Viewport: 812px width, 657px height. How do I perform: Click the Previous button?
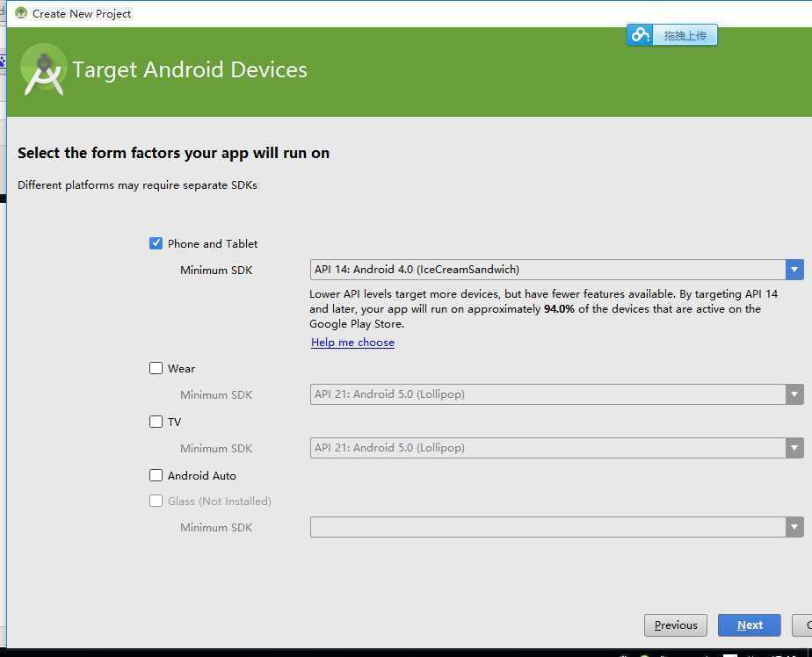point(676,625)
